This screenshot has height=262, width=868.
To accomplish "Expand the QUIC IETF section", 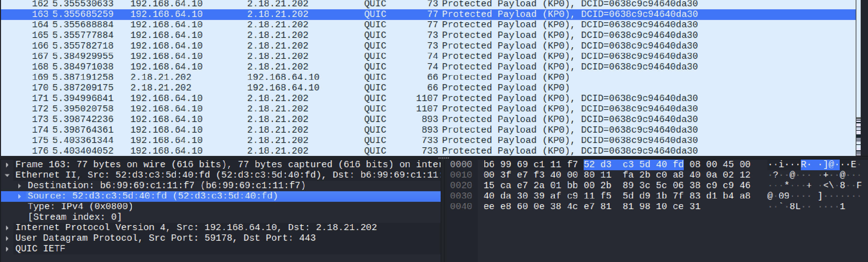I will click(7, 248).
